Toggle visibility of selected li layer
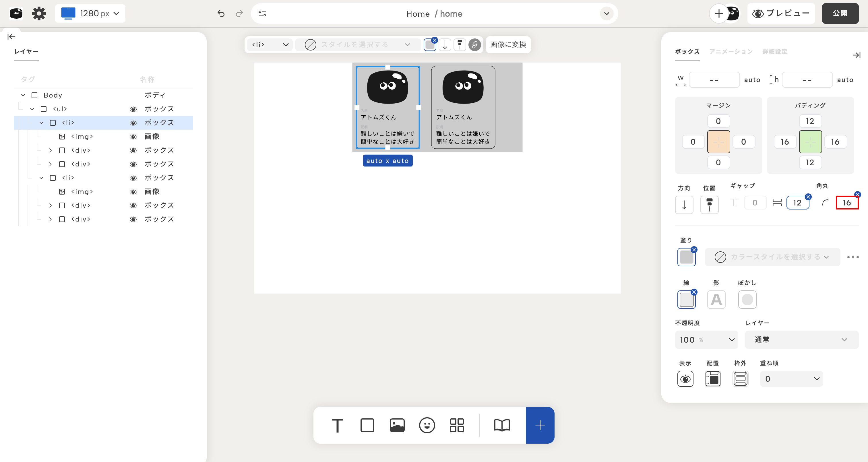Viewport: 868px width, 462px height. click(133, 123)
